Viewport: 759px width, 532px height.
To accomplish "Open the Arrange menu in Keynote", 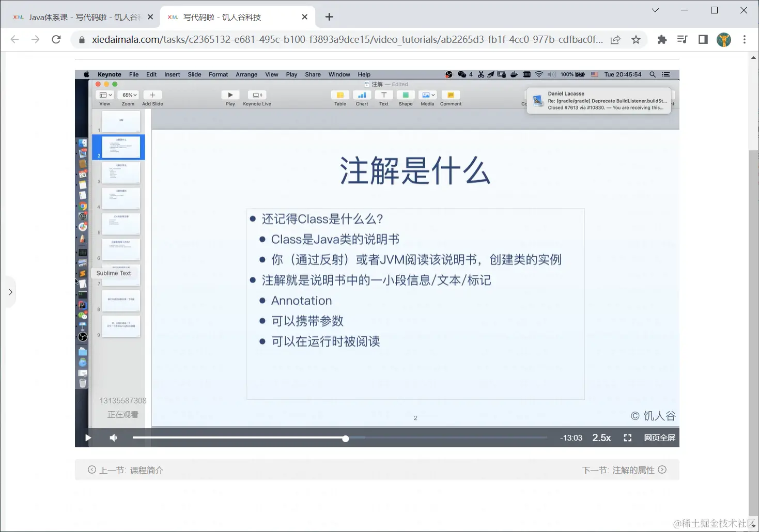I will 246,74.
